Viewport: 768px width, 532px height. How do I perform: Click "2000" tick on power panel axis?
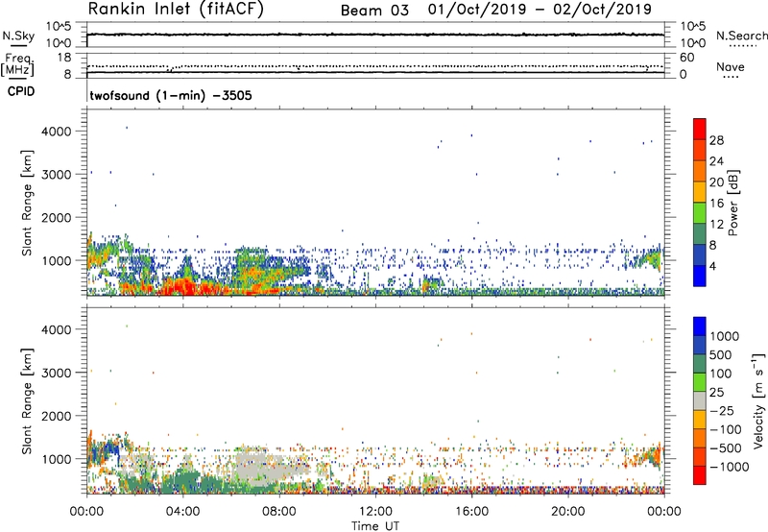coord(57,217)
